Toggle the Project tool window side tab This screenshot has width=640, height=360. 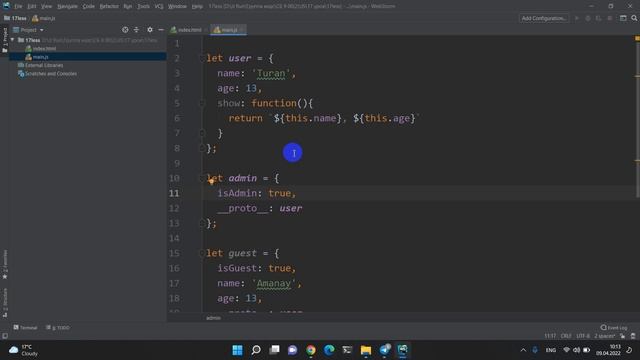click(5, 40)
